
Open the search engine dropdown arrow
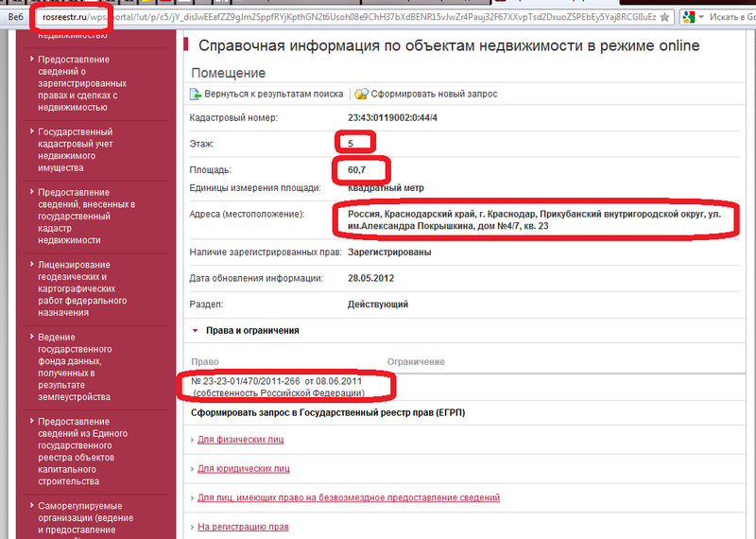[700, 17]
